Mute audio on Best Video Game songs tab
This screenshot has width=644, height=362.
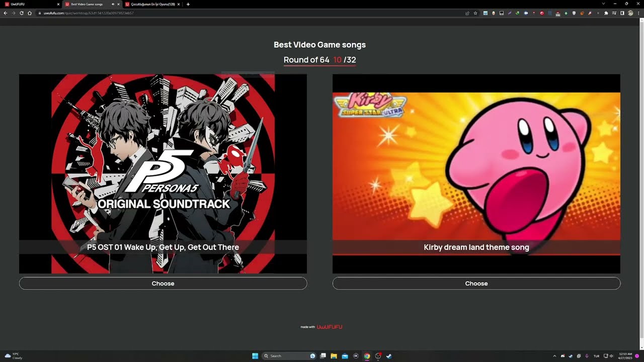coord(113,4)
